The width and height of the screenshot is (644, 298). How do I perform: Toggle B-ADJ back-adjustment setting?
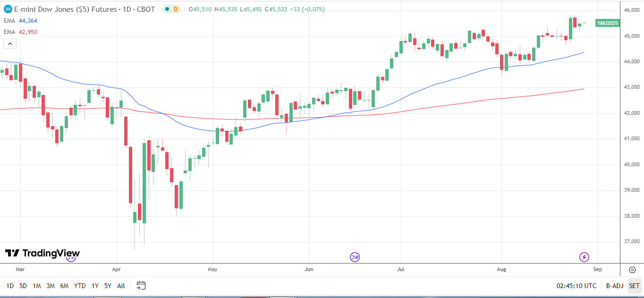coord(615,286)
